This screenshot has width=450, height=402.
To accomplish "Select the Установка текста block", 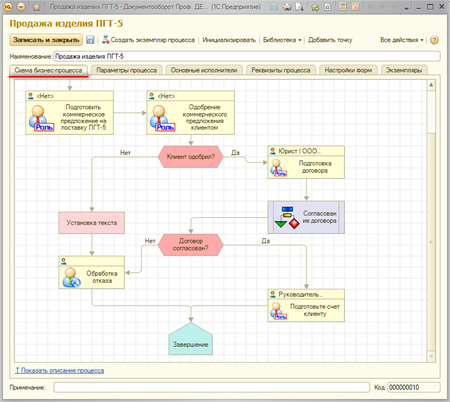I will pyautogui.click(x=92, y=223).
